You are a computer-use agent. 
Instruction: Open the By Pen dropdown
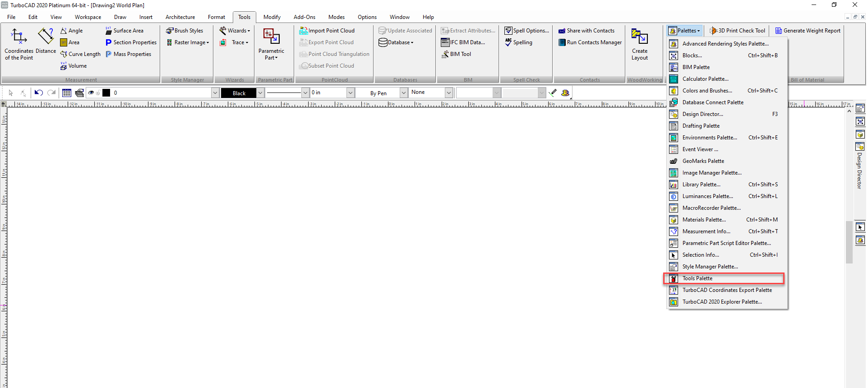click(404, 93)
